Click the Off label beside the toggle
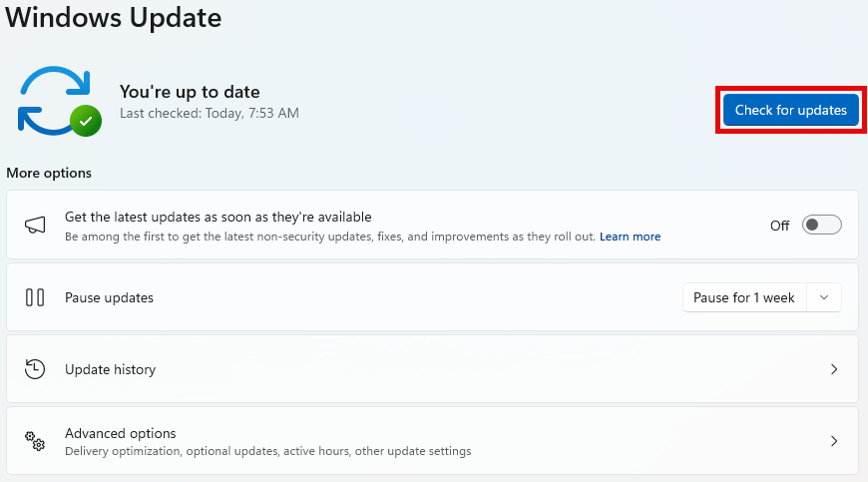The height and width of the screenshot is (482, 868). tap(779, 226)
